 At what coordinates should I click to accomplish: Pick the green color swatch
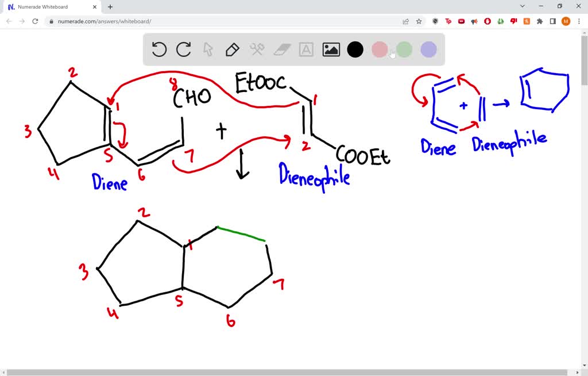click(404, 49)
